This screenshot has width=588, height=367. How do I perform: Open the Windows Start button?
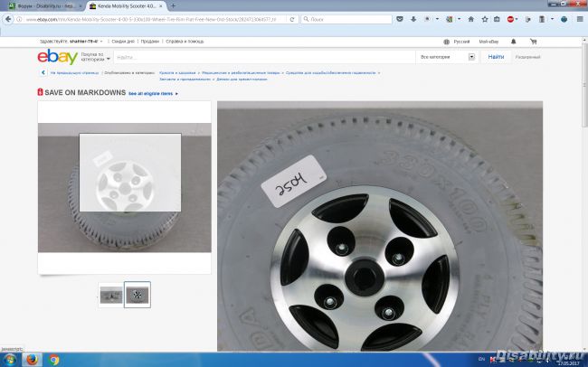click(9, 361)
